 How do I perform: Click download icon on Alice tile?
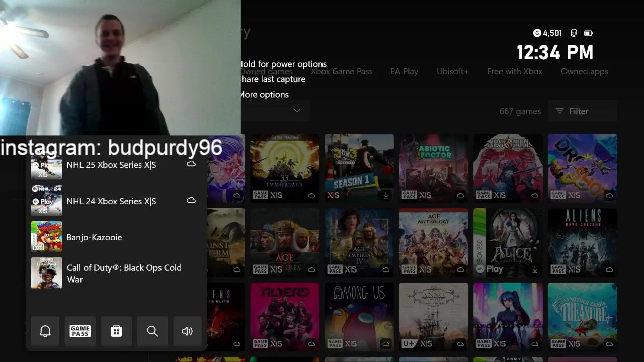tap(535, 269)
